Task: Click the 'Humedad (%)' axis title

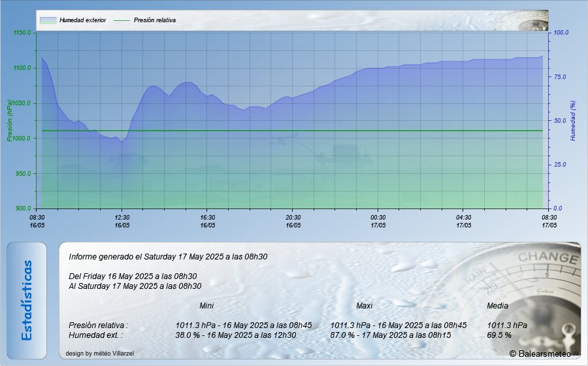Action: [x=572, y=121]
